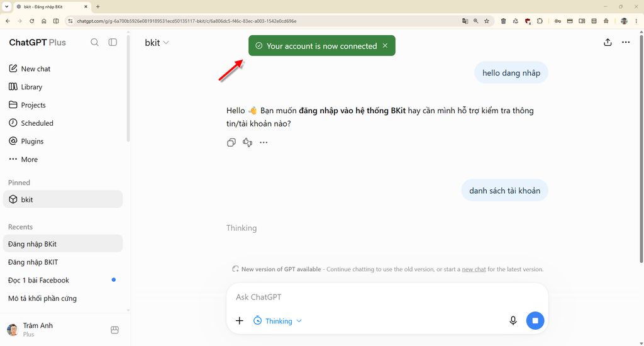This screenshot has width=644, height=346.
Task: Open the 'Mô tả khối phần cứng' chat
Action: point(63,298)
